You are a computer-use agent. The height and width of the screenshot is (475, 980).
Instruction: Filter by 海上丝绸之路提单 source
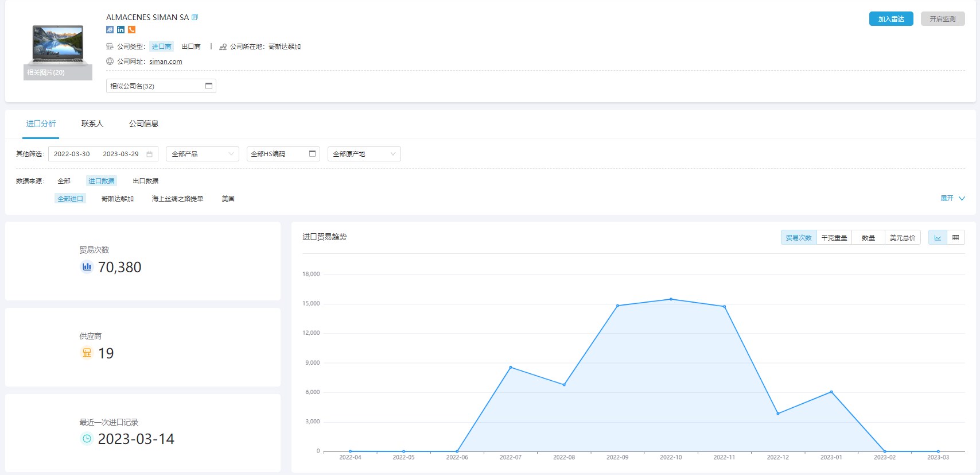177,199
